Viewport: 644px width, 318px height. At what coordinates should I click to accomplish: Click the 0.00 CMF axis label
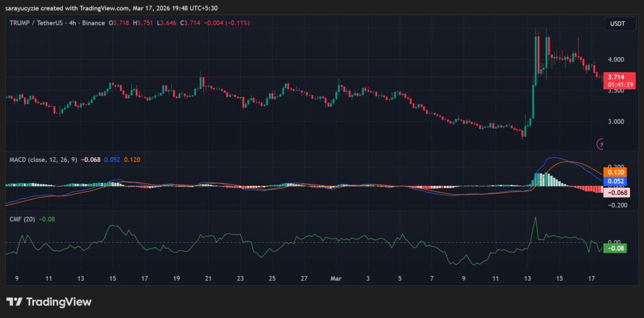click(x=614, y=241)
